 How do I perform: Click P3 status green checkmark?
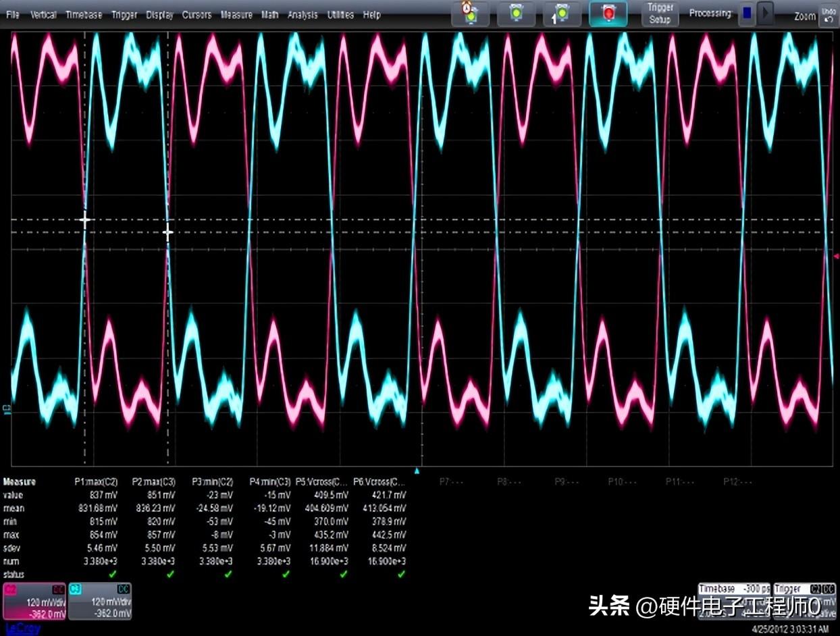point(228,574)
